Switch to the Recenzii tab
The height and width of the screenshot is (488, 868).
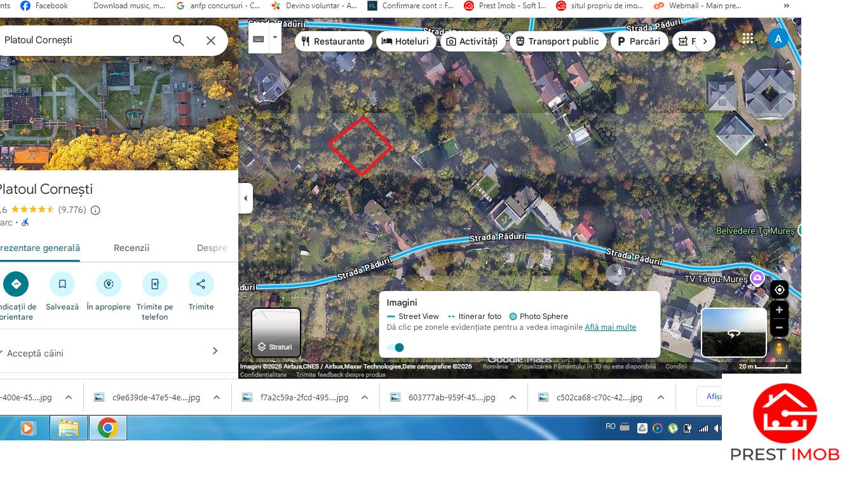[x=132, y=248]
